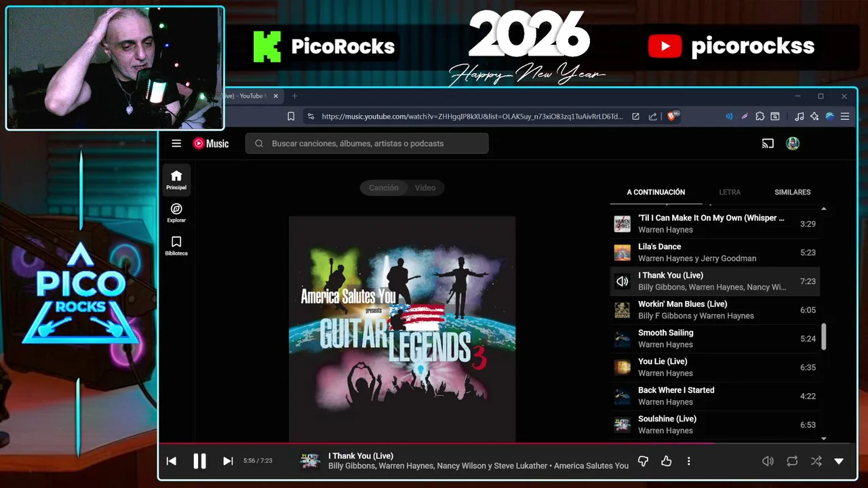Toggle shuffle in the player bar
The width and height of the screenshot is (868, 488).
(816, 462)
